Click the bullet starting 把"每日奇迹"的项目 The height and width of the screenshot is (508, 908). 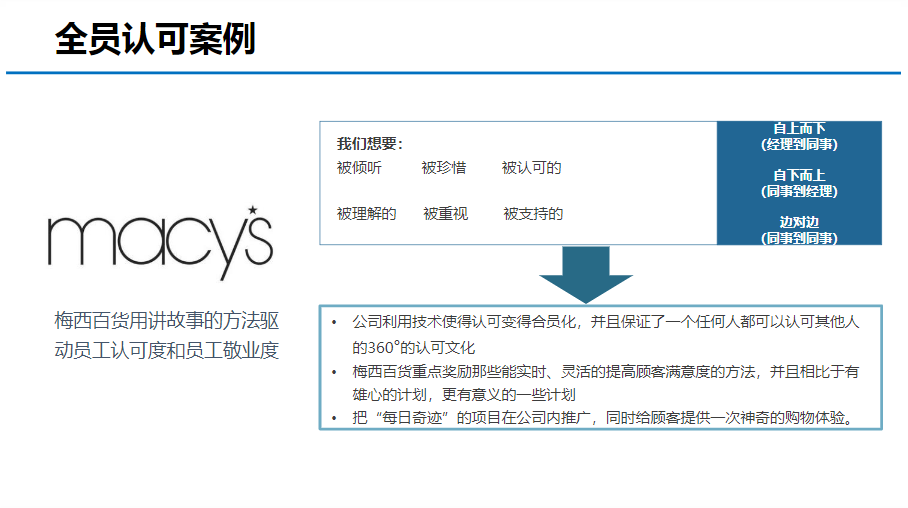pos(594,417)
